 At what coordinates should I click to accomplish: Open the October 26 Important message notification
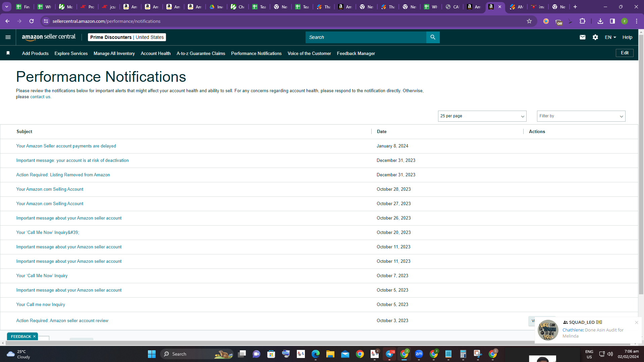(x=69, y=218)
